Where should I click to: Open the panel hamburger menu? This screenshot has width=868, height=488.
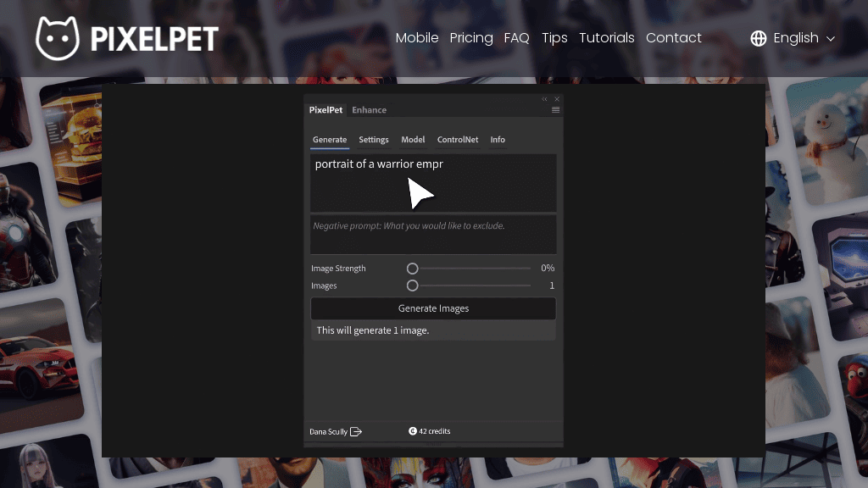coord(556,109)
